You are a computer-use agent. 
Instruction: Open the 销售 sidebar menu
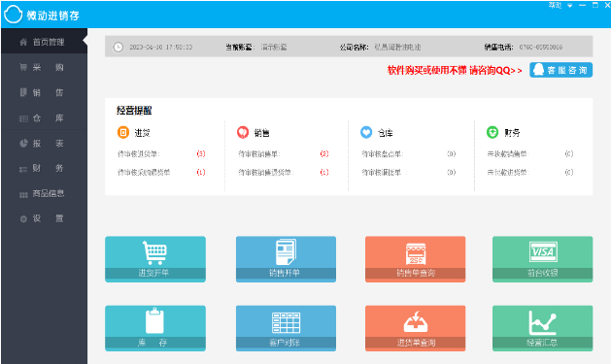44,92
